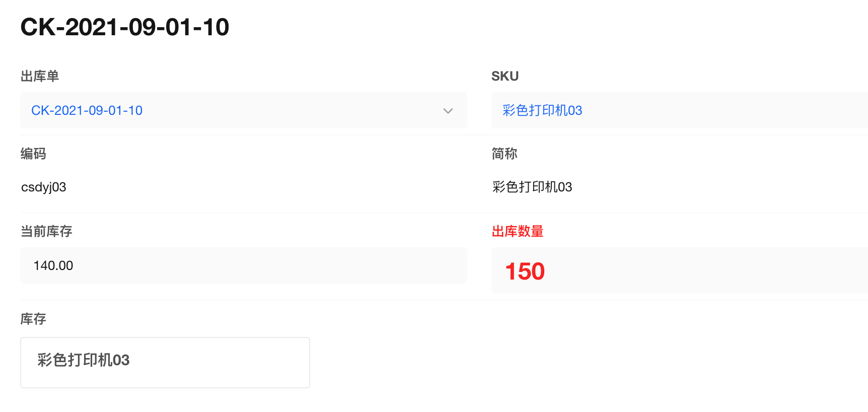
Task: Click the 当前库存 field label
Action: [x=46, y=231]
